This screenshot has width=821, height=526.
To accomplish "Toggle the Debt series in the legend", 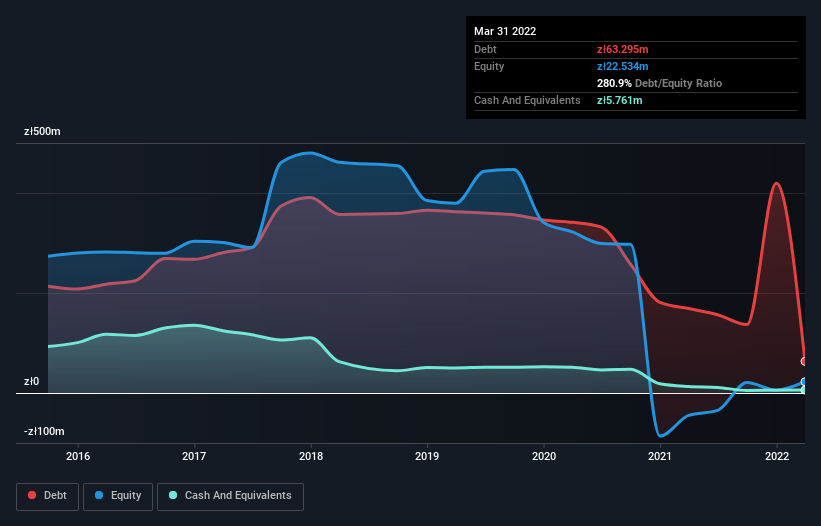I will coord(48,496).
